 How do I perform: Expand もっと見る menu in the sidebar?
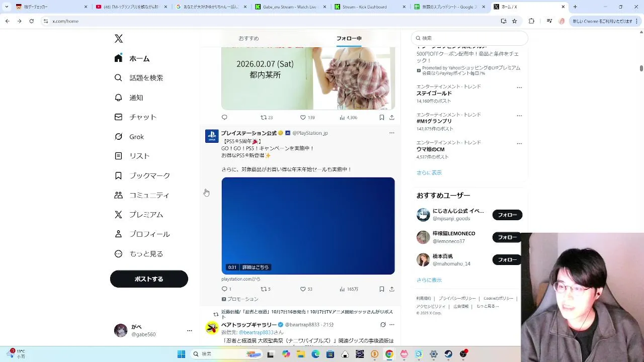click(x=138, y=254)
